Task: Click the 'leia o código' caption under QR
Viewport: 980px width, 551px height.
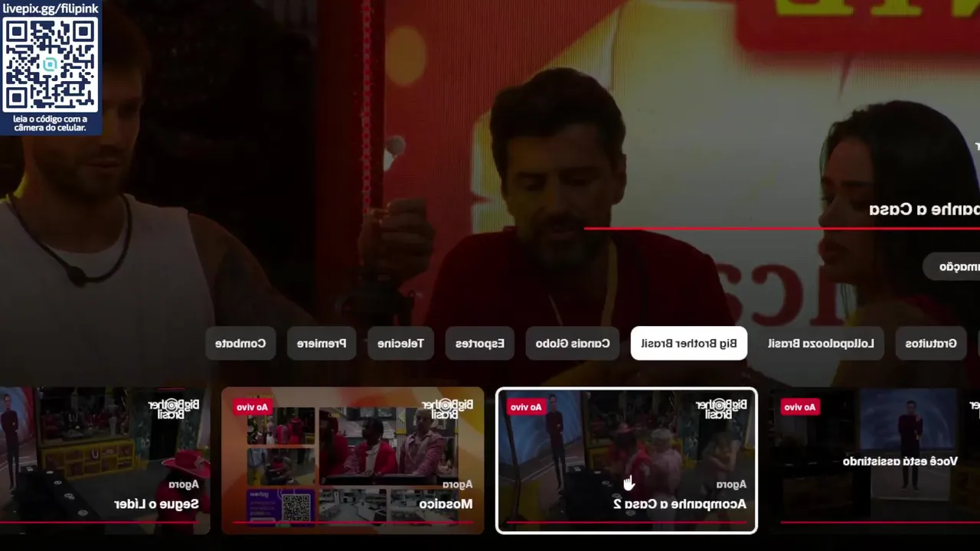Action: tap(51, 123)
